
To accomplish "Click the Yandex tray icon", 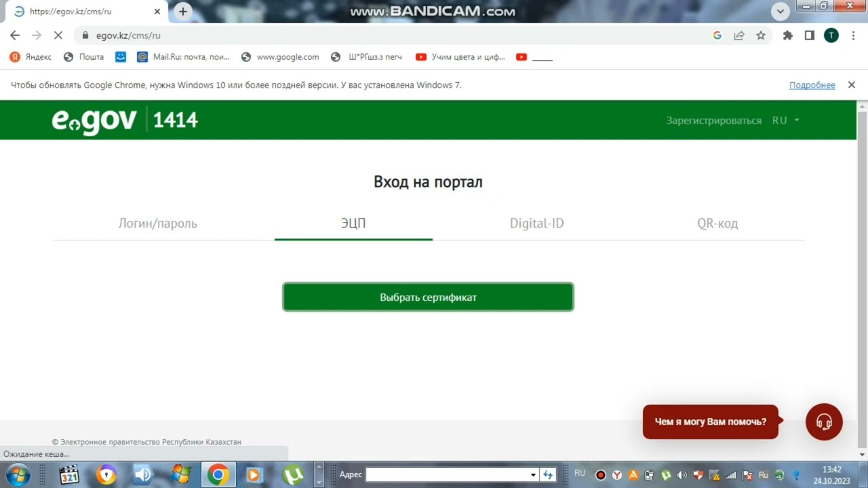I will 617,475.
